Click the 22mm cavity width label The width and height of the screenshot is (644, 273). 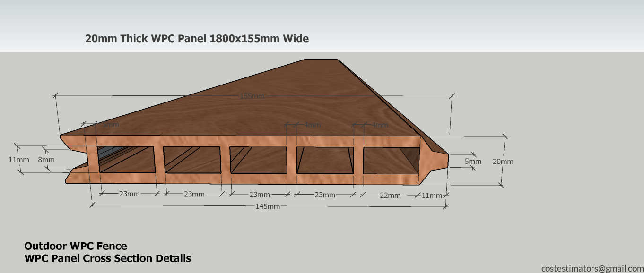390,195
